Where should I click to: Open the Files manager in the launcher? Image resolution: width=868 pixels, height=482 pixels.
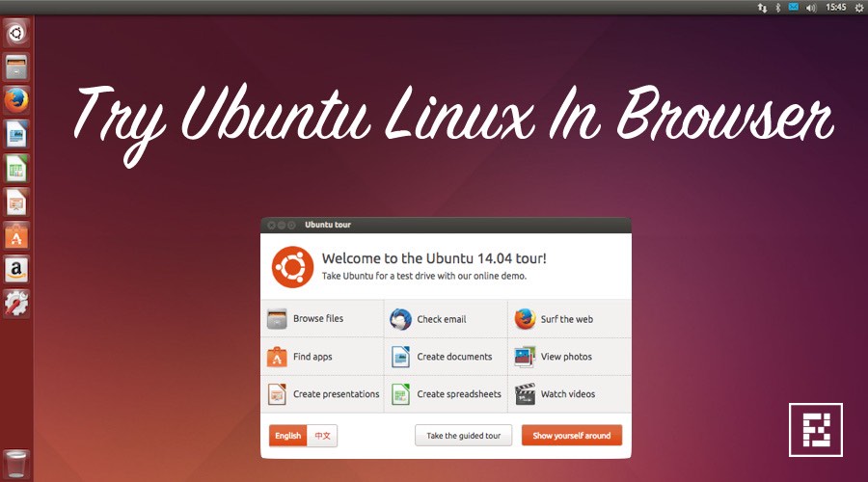tap(16, 67)
